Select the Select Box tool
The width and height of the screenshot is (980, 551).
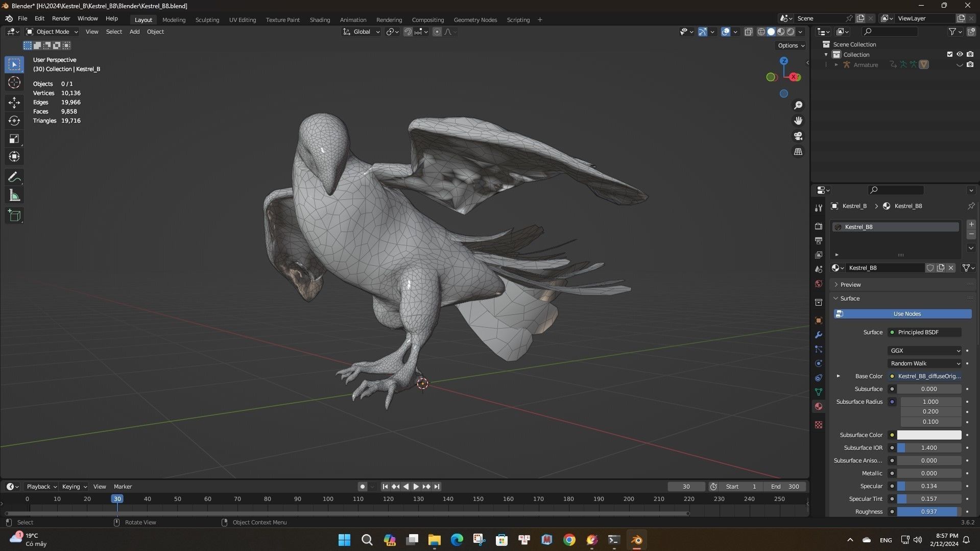(x=14, y=64)
